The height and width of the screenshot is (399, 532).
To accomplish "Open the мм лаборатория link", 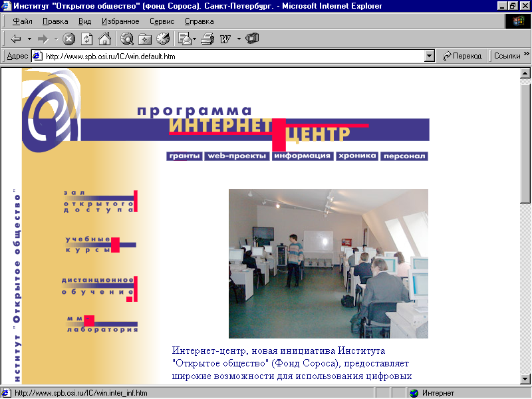I will pos(102,324).
